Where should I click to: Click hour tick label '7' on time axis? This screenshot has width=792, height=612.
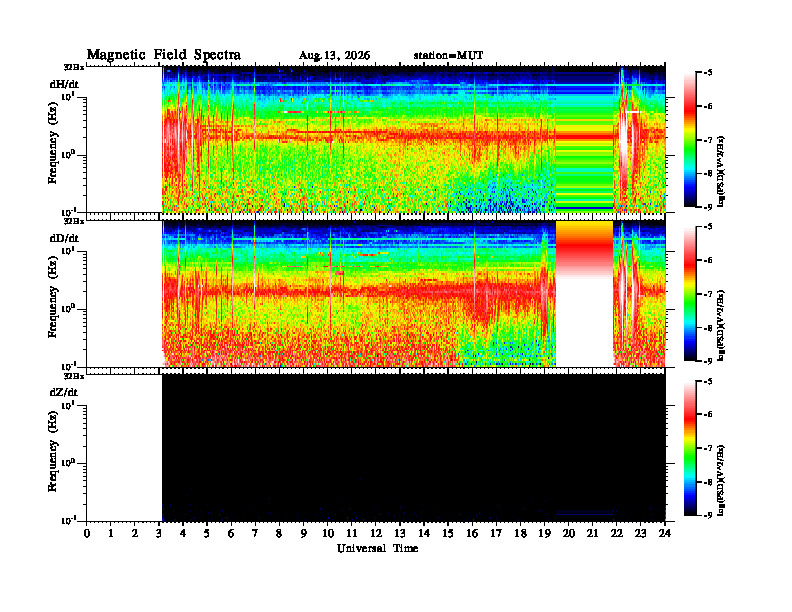pos(255,534)
